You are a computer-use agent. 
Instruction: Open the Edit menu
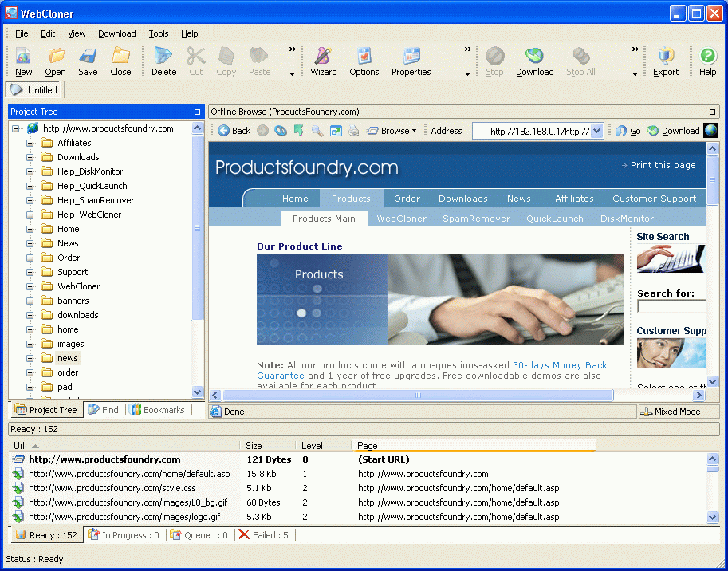48,33
